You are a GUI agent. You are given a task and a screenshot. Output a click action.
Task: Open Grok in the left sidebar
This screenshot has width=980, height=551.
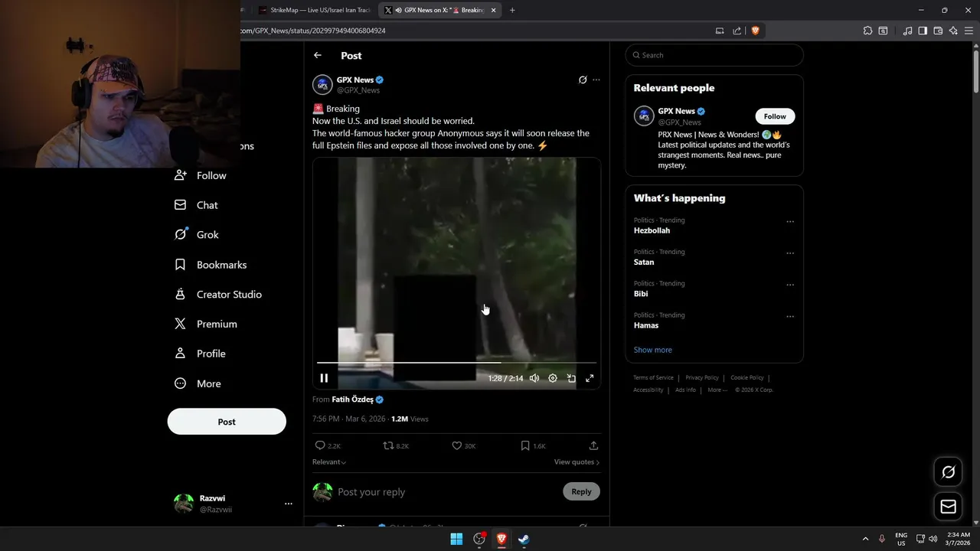197,235
